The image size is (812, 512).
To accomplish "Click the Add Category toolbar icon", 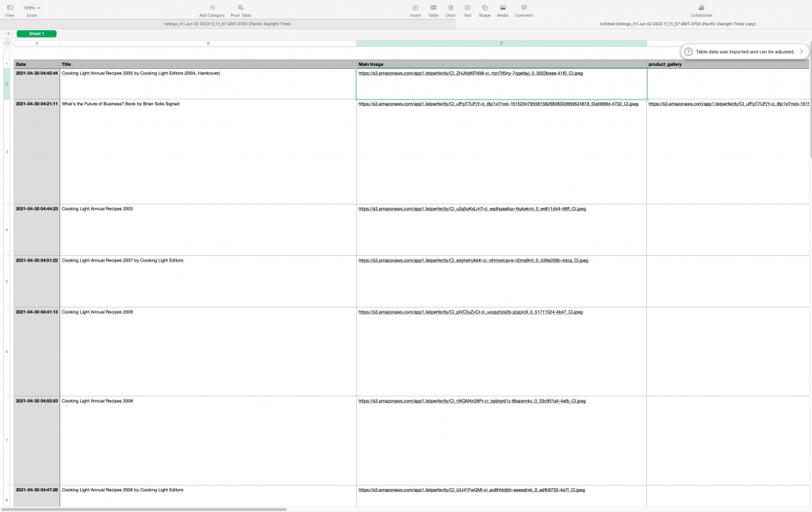I will [x=212, y=8].
